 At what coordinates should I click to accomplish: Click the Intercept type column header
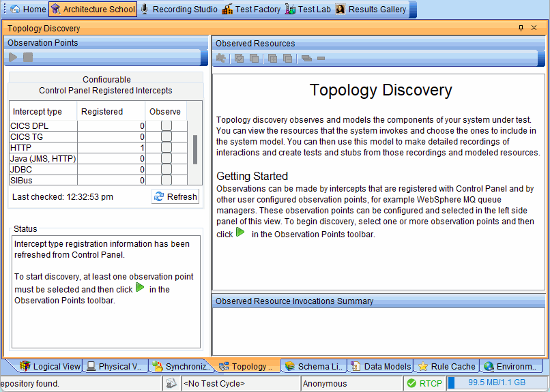pos(43,111)
